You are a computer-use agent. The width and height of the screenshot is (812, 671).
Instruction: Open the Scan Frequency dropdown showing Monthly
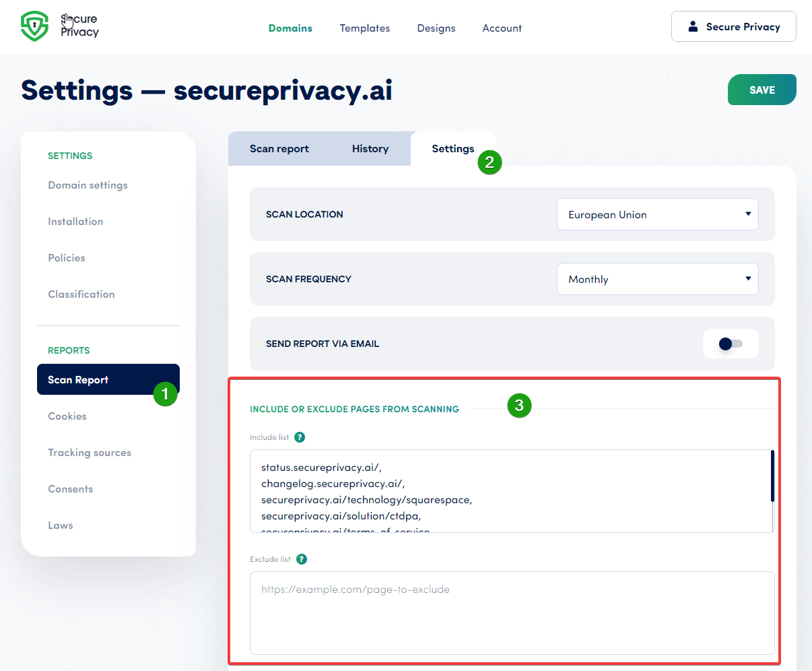tap(657, 278)
